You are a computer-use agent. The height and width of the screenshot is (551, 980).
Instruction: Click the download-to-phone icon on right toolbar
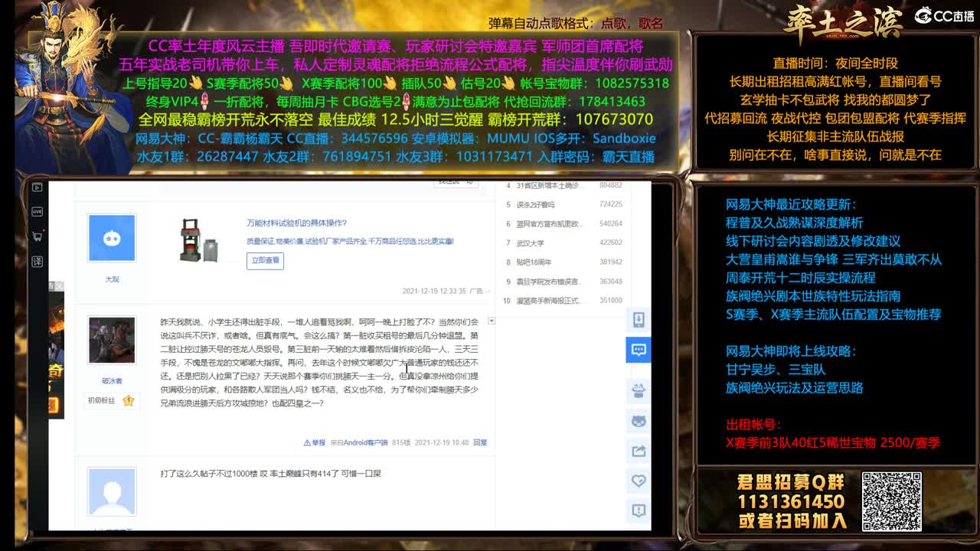point(639,320)
